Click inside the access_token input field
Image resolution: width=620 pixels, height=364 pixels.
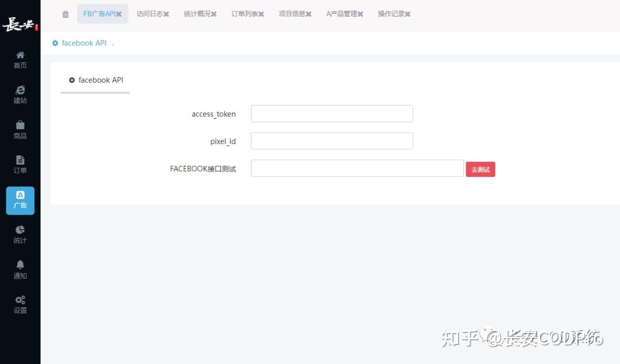click(x=332, y=113)
